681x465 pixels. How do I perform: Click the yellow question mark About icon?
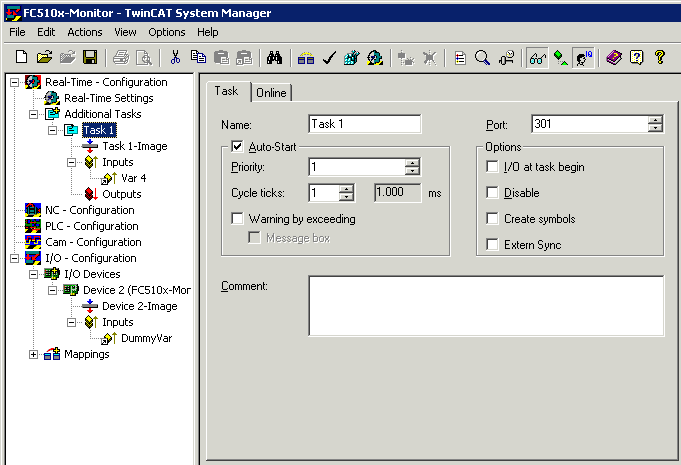[x=660, y=57]
